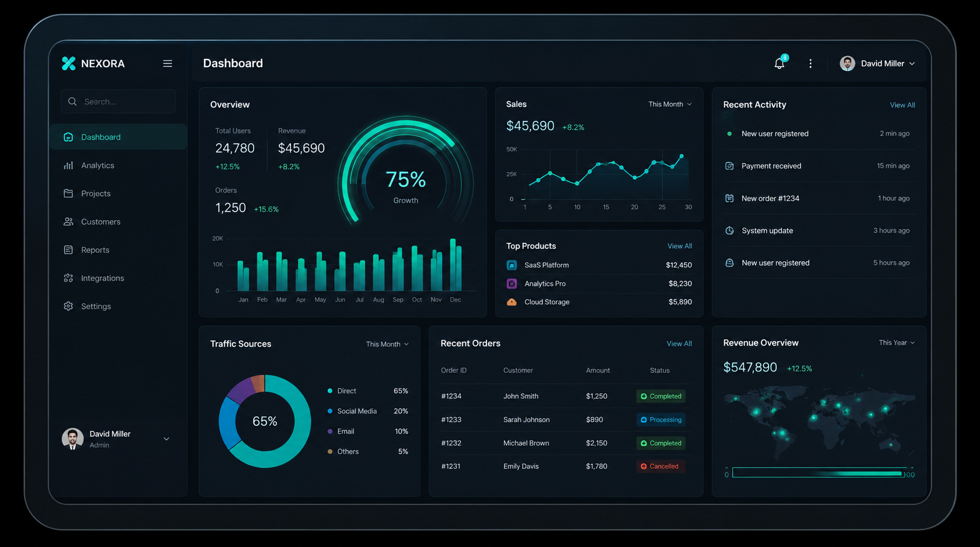This screenshot has height=547, width=980.
Task: Click customer name Emily Davis
Action: [x=521, y=466]
